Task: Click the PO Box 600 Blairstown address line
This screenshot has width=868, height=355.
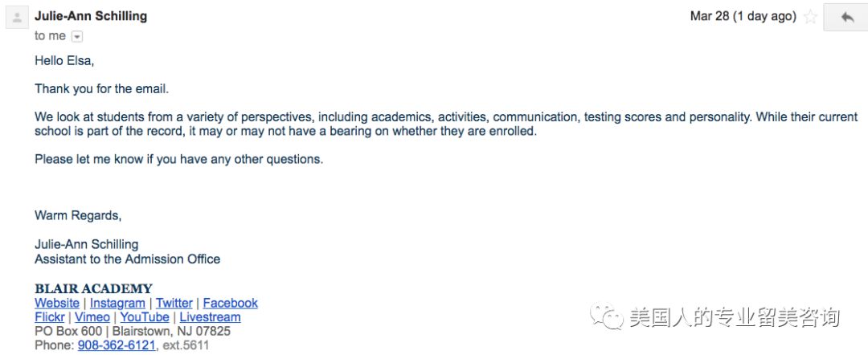Action: tap(133, 331)
